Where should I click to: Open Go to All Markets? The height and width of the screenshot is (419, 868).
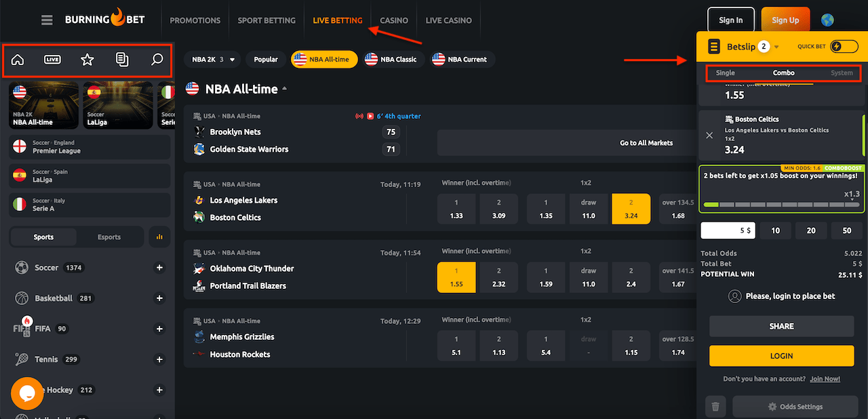tap(646, 143)
